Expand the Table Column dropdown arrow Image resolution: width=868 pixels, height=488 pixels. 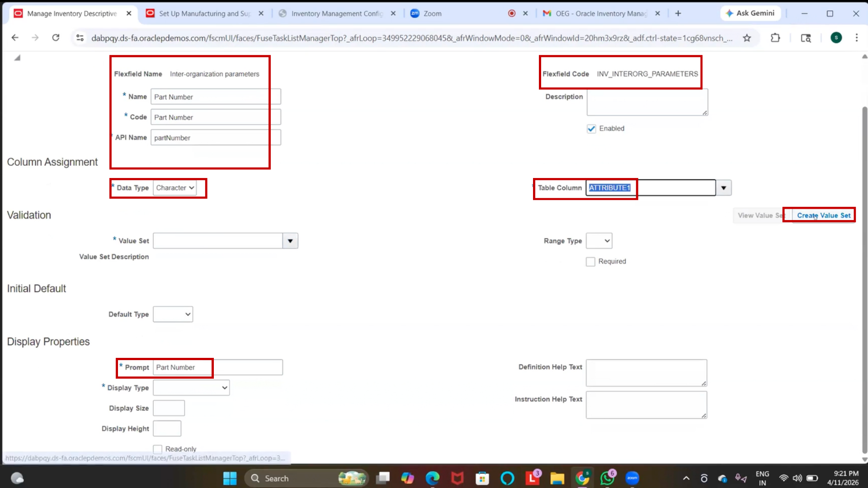pos(723,188)
